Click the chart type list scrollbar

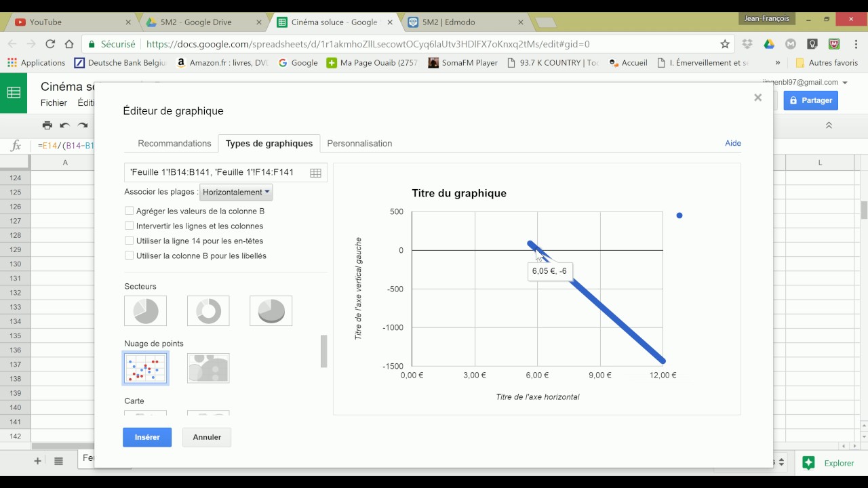[324, 351]
